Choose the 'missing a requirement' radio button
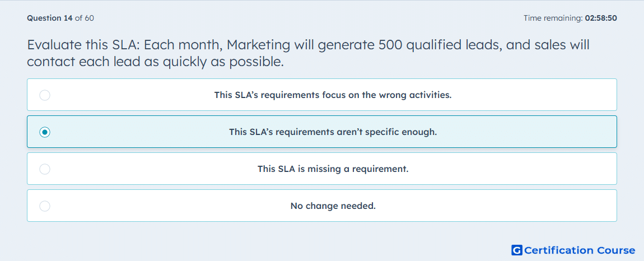 pos(45,169)
